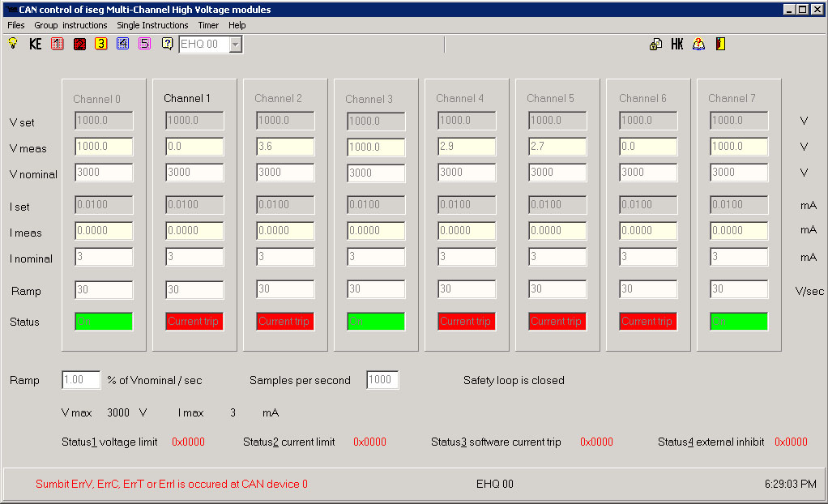Click the Status1 voltage limit value 0x0000
This screenshot has height=504, width=828.
188,442
